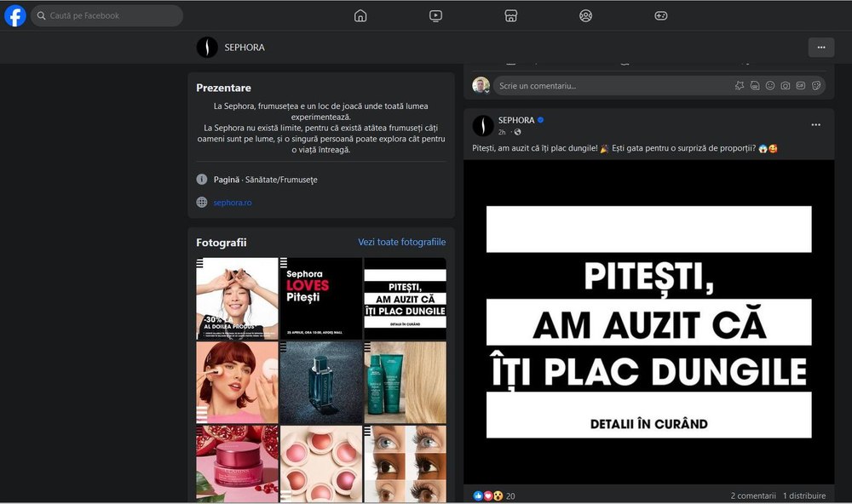Open the Gaming icon in top bar
852x504 pixels.
(x=661, y=15)
